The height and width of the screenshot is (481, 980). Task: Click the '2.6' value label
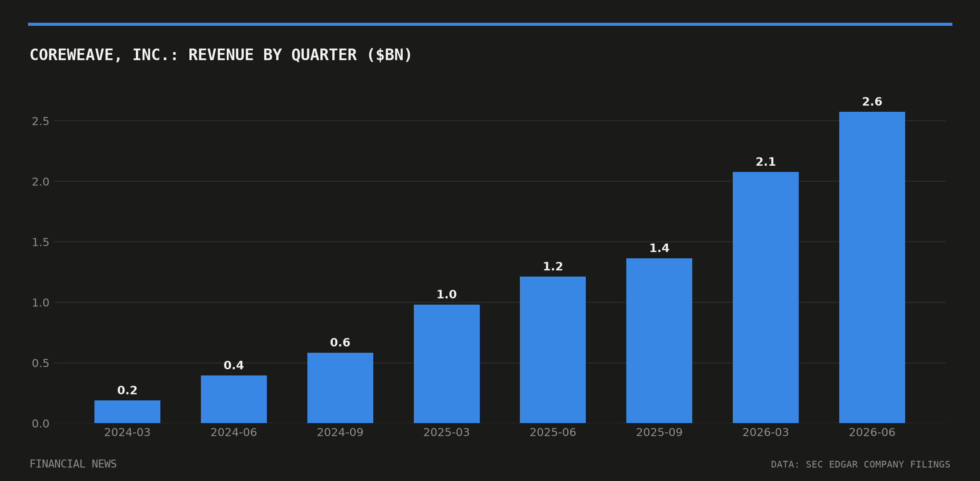click(x=872, y=102)
